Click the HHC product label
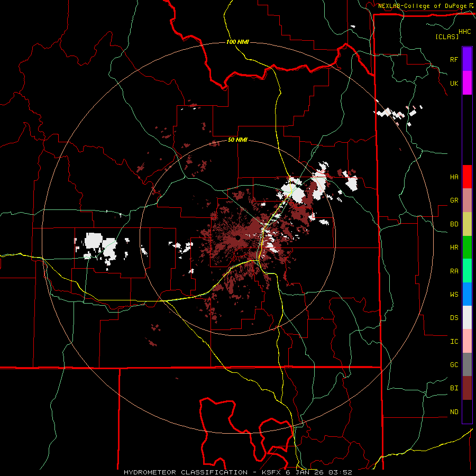Screen dimensions: 476x476 [x=465, y=32]
